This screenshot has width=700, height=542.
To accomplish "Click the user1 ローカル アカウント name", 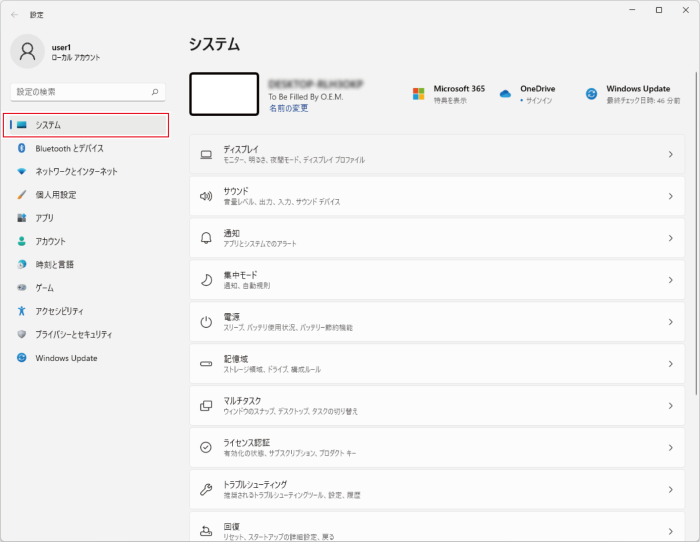I will click(75, 52).
